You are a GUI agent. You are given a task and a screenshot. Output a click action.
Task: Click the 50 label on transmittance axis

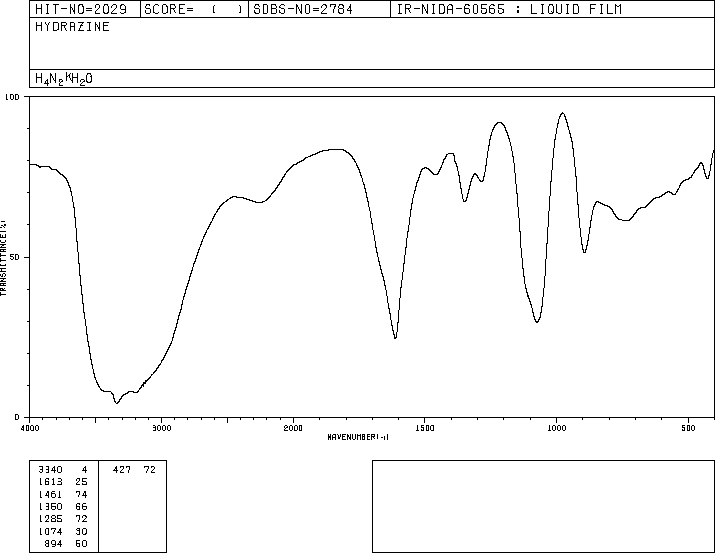(15, 257)
